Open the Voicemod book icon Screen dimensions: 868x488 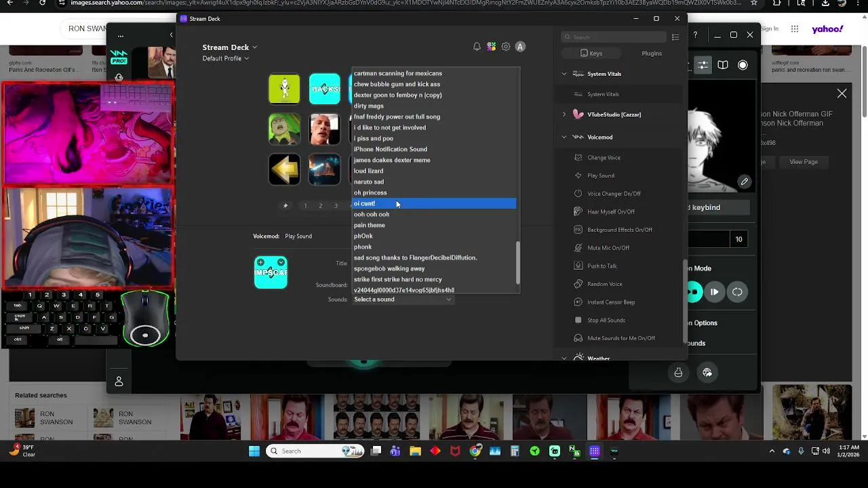click(723, 65)
